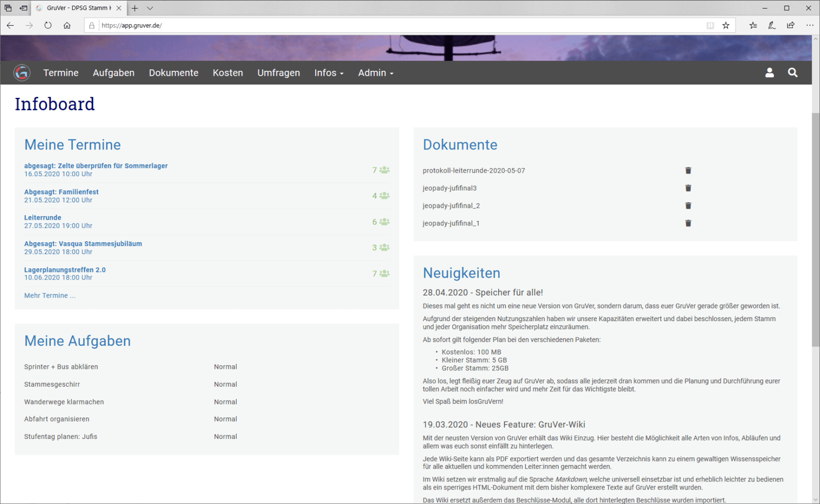Click the Mehr Termine link
This screenshot has height=504, width=820.
(50, 296)
